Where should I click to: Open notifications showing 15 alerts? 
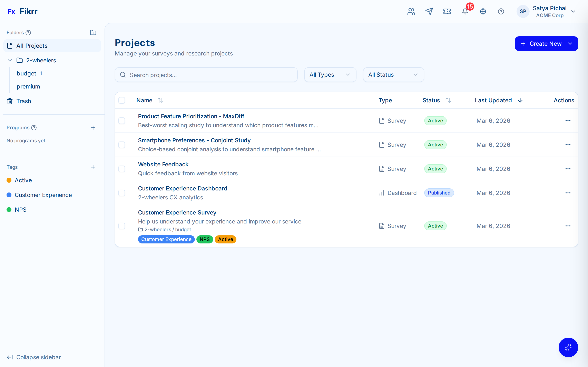click(465, 11)
